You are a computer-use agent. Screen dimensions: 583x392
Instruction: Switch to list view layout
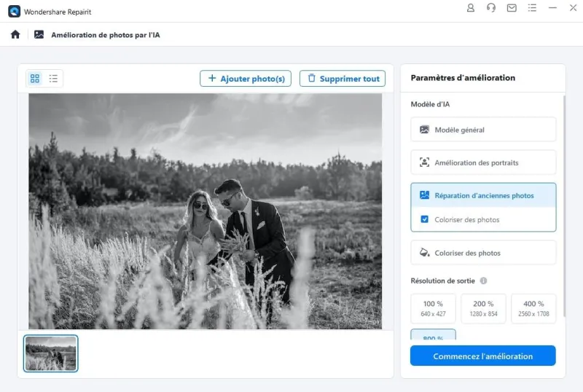click(53, 79)
